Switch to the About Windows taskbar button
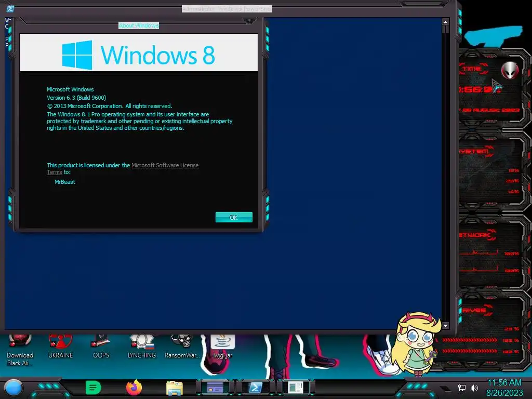This screenshot has height=399, width=532. pyautogui.click(x=296, y=387)
